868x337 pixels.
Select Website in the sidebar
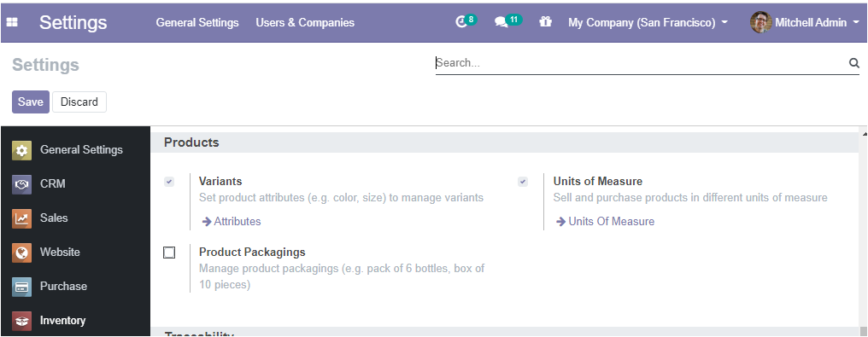[x=60, y=253]
